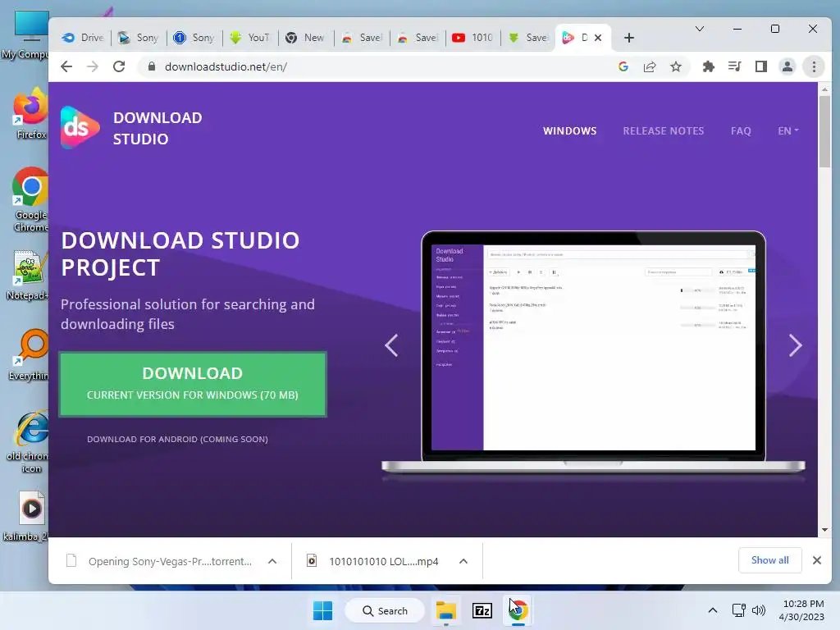Select the Notepad++ desktop shortcut
Viewport: 840px width, 630px height.
pyautogui.click(x=28, y=274)
